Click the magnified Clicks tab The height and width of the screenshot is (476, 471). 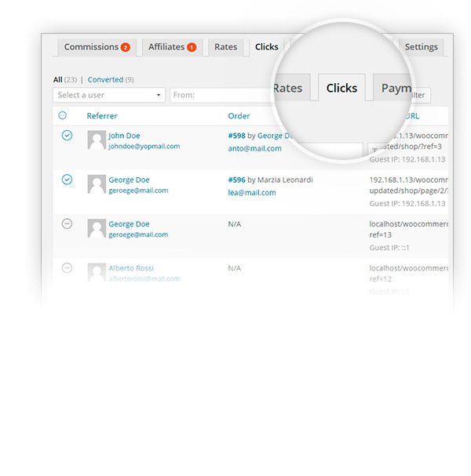[341, 88]
